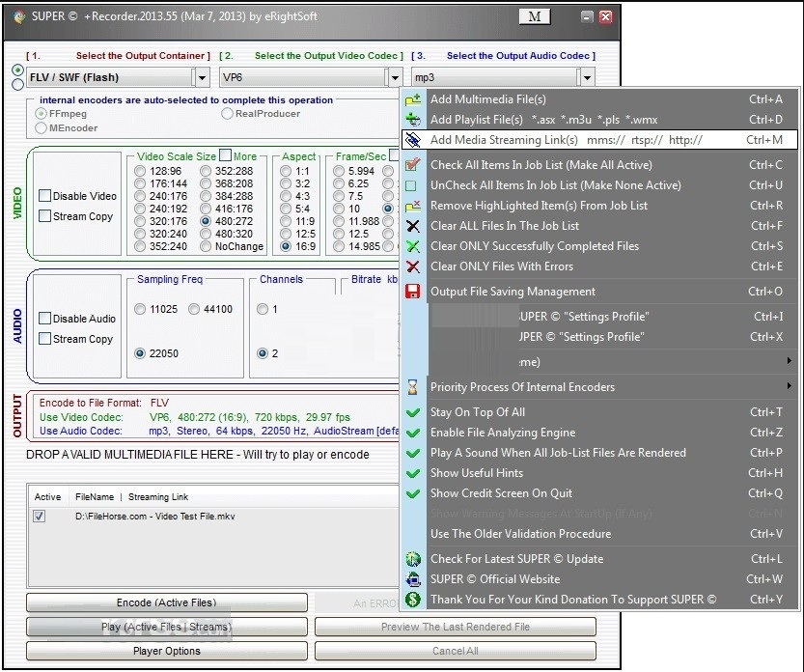This screenshot has height=672, width=804.
Task: Click the Encode (Active Files) button
Action: pos(167,602)
